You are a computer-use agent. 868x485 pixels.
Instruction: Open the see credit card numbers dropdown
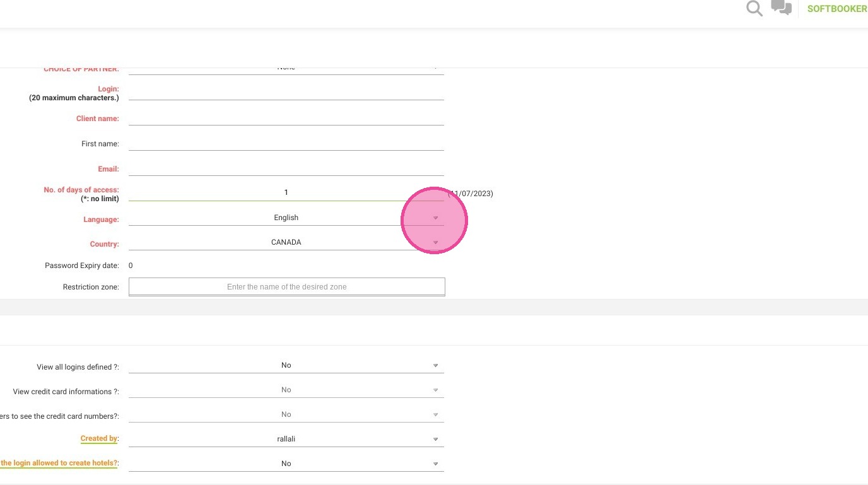click(286, 414)
